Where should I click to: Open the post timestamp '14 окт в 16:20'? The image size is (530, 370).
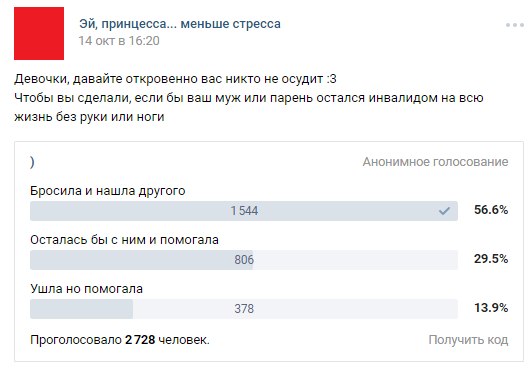(119, 41)
